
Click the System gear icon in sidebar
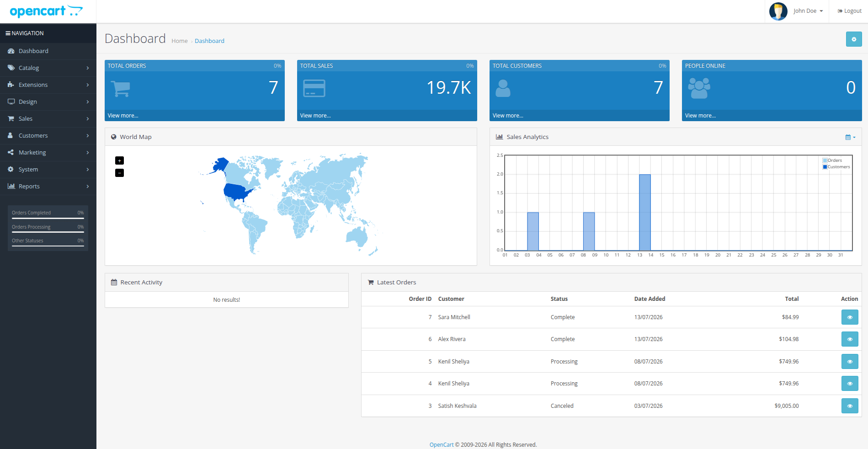pyautogui.click(x=11, y=169)
